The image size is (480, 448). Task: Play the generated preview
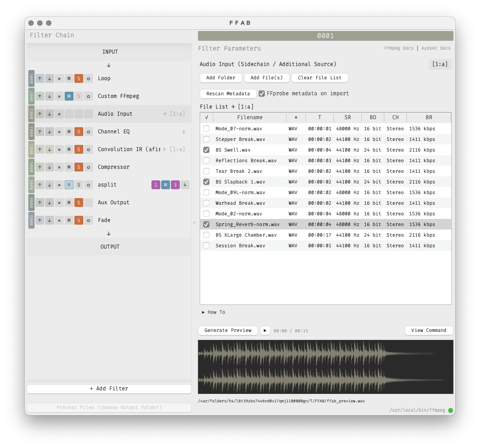pyautogui.click(x=265, y=331)
